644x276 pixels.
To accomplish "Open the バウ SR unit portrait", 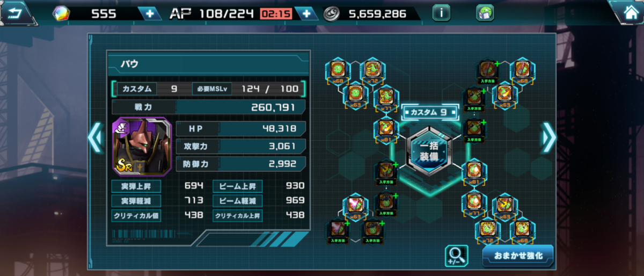I will pos(142,147).
